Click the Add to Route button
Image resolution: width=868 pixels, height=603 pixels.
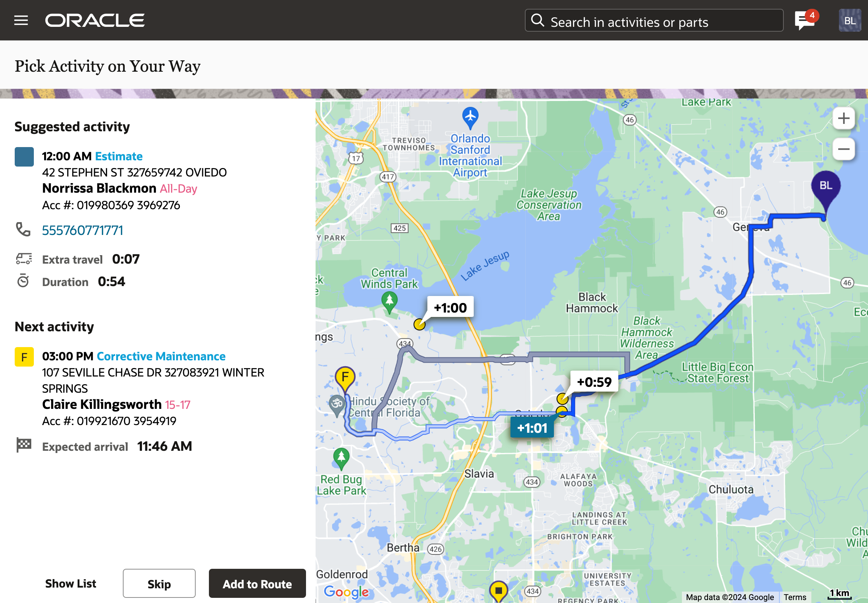257,584
